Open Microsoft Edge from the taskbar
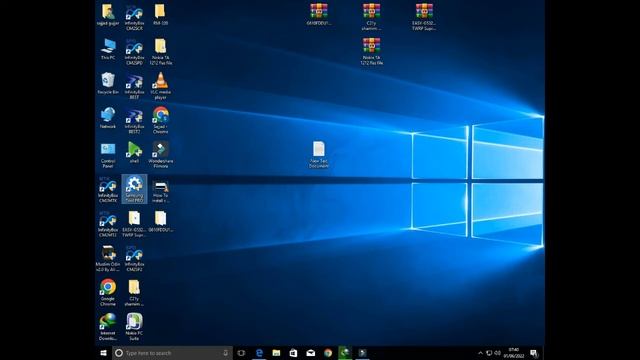The image size is (640, 360). point(259,353)
